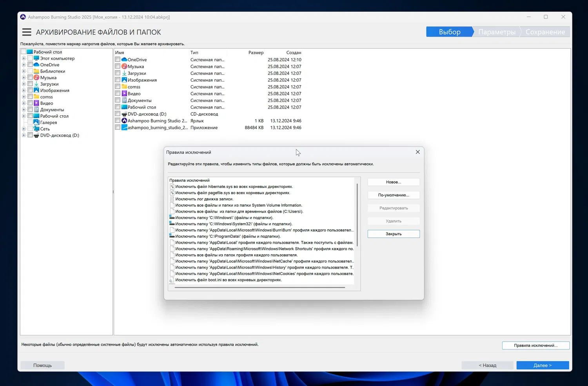Click the pagefile.sys rule's file icon
588x386 pixels.
(x=172, y=193)
